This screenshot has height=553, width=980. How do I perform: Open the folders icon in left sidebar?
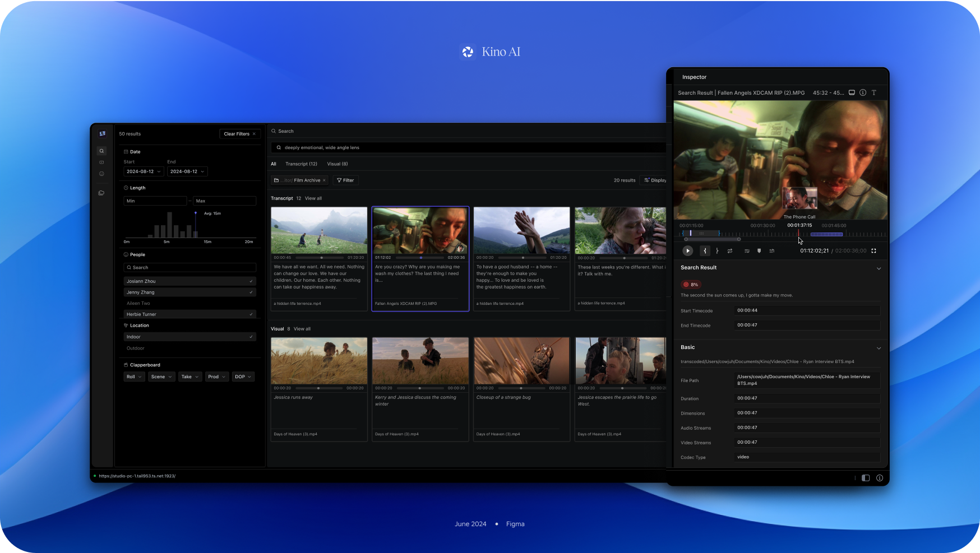pyautogui.click(x=101, y=193)
